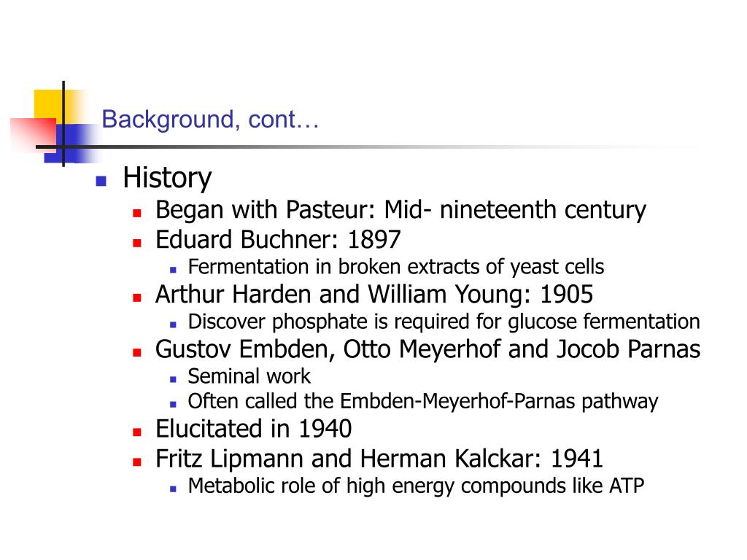Click 'Metabolic role of high energy compounds' line
The height and width of the screenshot is (560, 747).
click(417, 486)
